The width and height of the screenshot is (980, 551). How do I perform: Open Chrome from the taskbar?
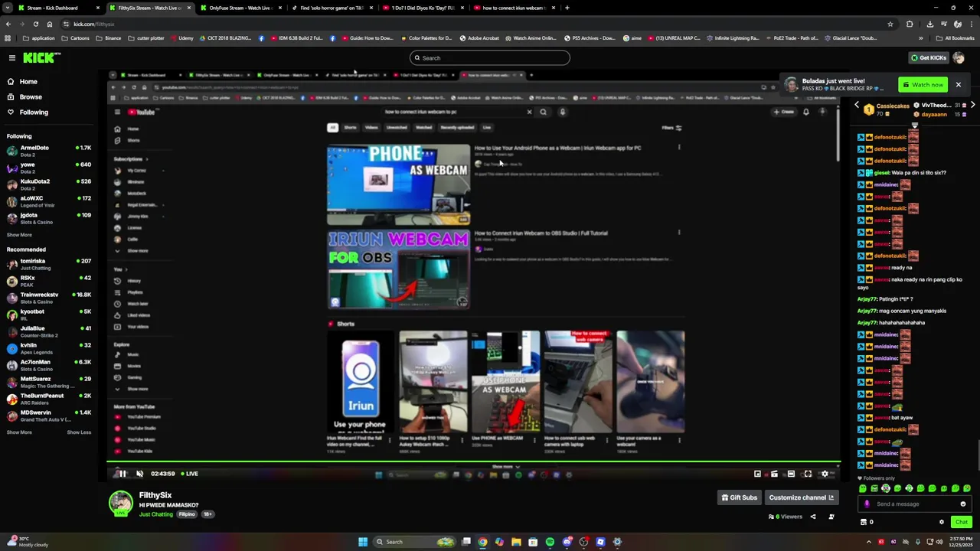point(482,542)
